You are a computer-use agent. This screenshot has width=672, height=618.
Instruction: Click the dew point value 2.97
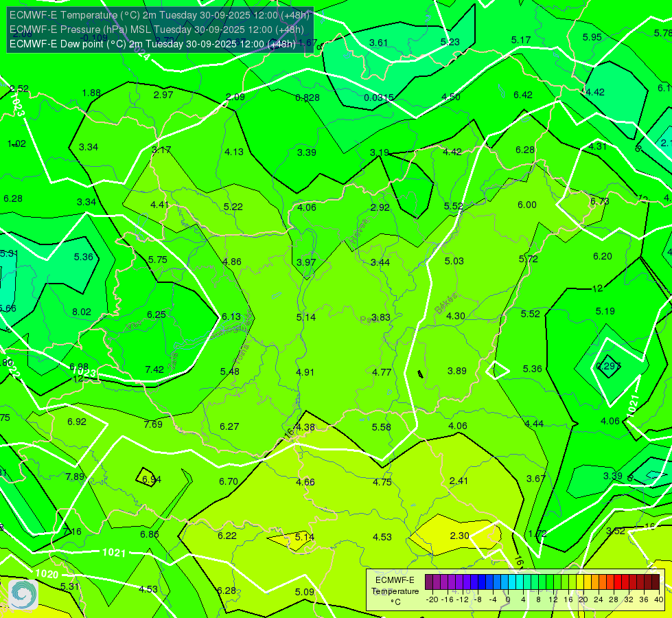click(x=163, y=95)
